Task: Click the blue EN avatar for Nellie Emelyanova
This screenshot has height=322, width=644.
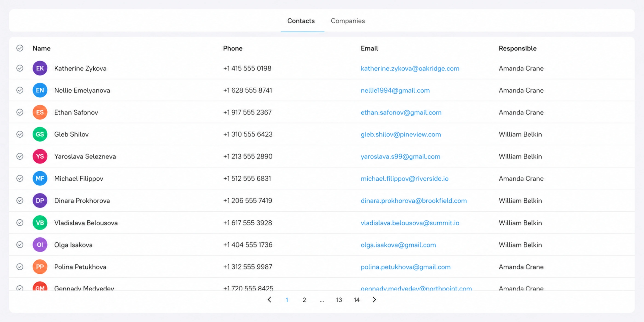Action: click(x=40, y=90)
